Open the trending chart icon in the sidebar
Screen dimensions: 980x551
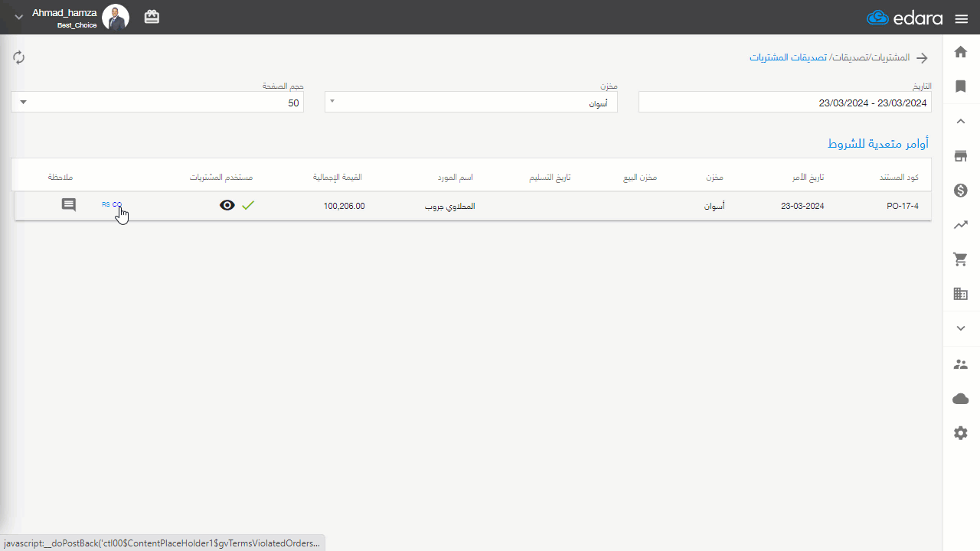click(961, 225)
